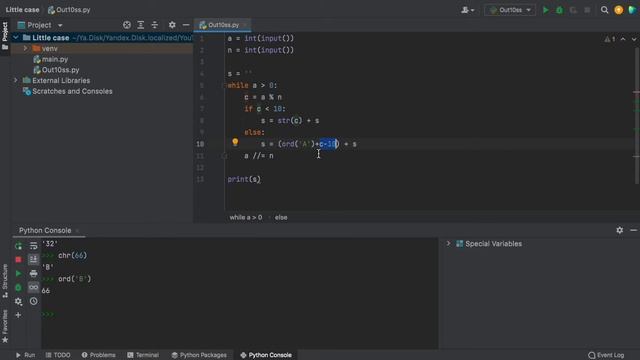
Task: Click the console input prompt
Action: pos(48,314)
